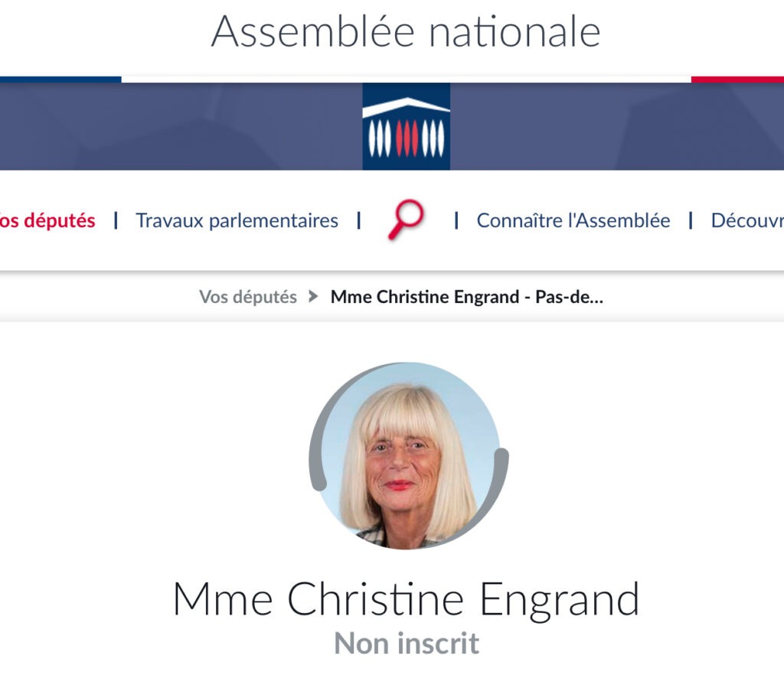Open the Vos députés menu
This screenshot has height=685, width=784.
47,220
